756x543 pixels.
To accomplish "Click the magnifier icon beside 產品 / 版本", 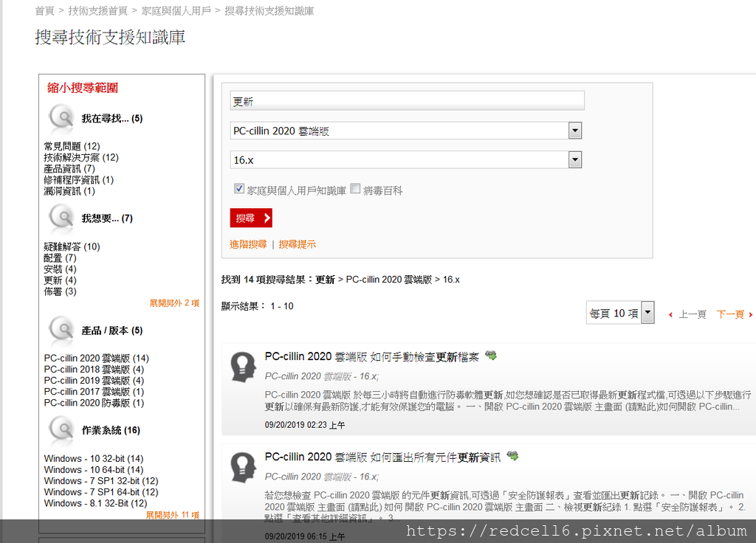I will 61,330.
